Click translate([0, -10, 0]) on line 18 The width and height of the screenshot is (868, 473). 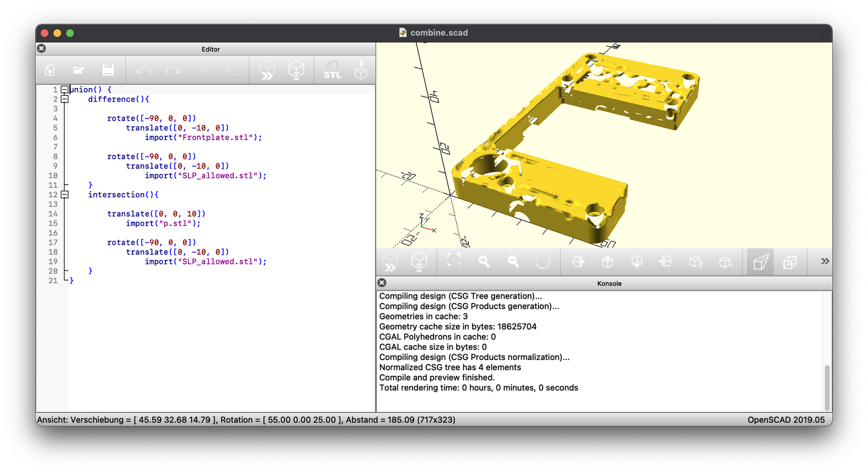[178, 252]
